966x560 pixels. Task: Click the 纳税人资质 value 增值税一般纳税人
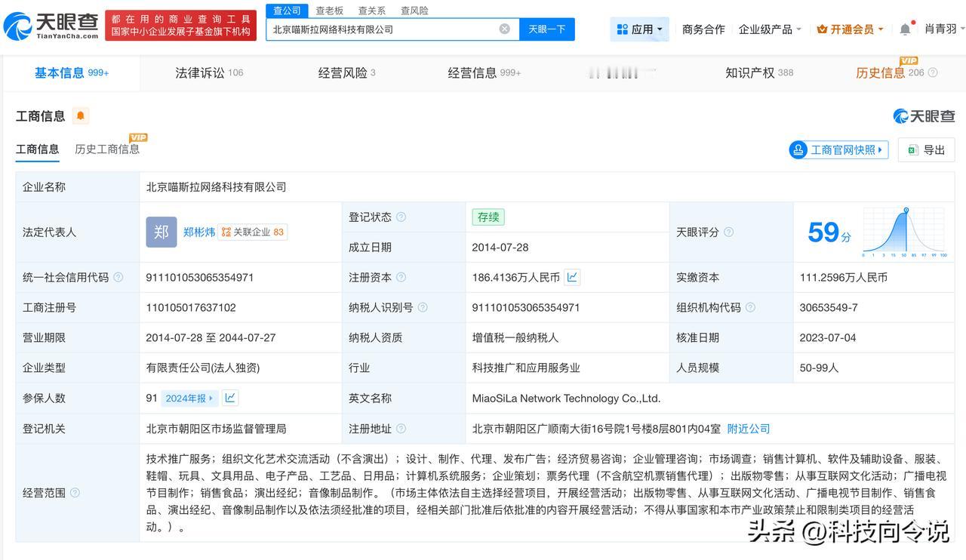(515, 338)
